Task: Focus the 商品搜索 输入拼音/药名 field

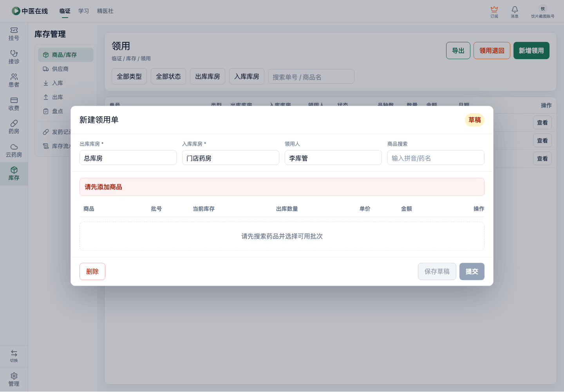Action: tap(436, 158)
